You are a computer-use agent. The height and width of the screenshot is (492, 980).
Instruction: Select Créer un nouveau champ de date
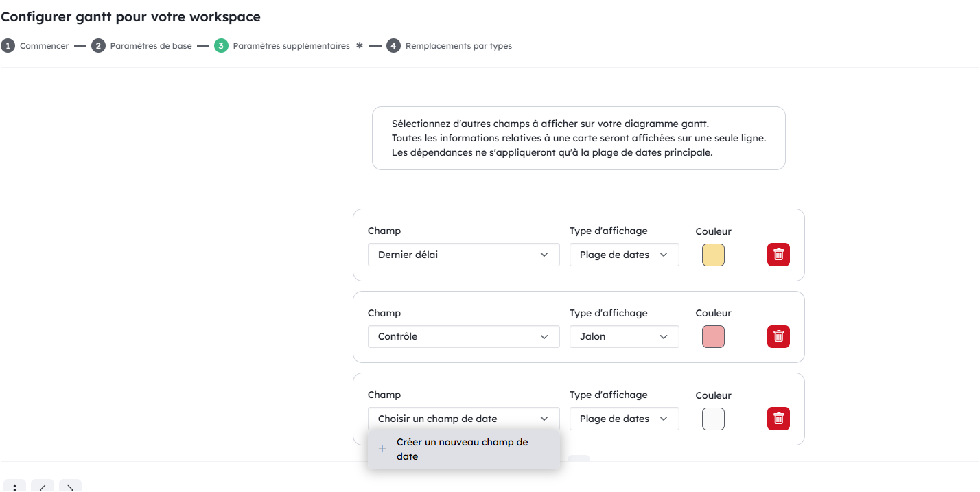(463, 449)
